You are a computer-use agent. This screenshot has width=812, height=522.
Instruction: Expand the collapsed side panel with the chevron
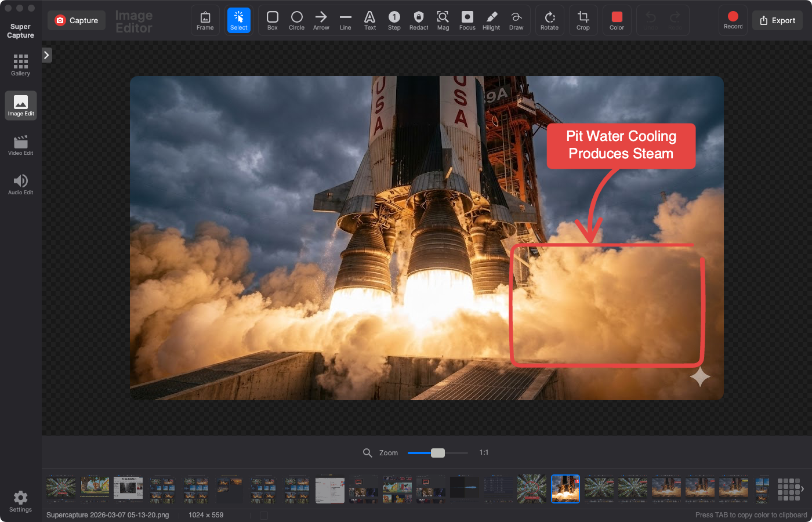(x=46, y=55)
